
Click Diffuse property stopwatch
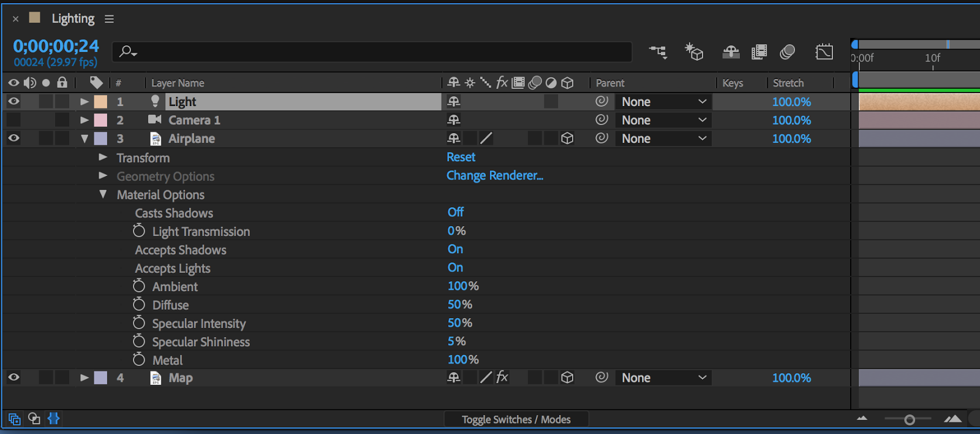[139, 304]
